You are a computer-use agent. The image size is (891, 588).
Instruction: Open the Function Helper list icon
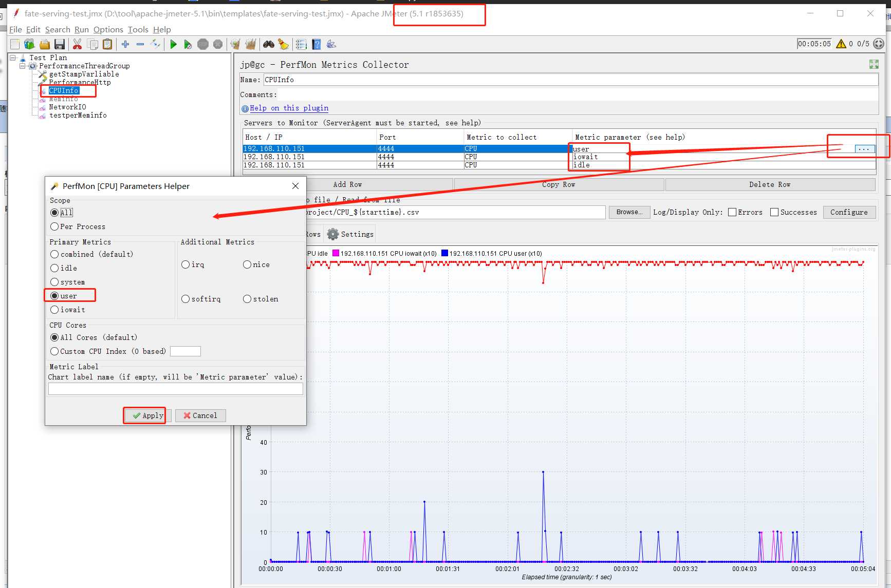pos(301,44)
